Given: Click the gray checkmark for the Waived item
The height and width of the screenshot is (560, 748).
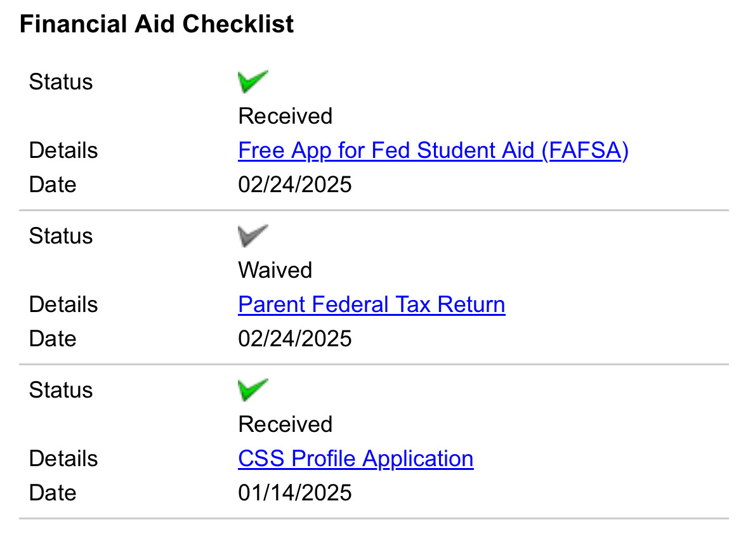Looking at the screenshot, I should [253, 236].
